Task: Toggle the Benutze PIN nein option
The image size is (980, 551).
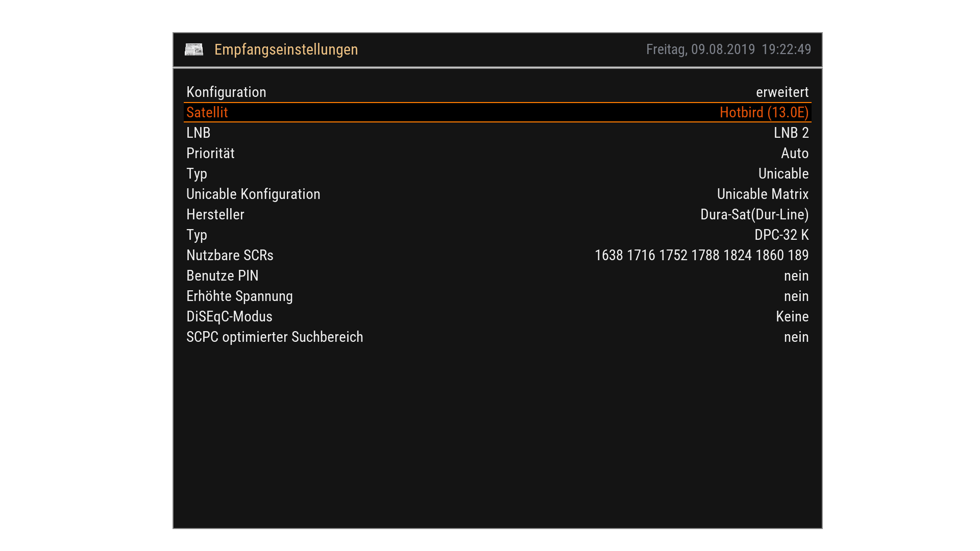Action: pos(796,276)
